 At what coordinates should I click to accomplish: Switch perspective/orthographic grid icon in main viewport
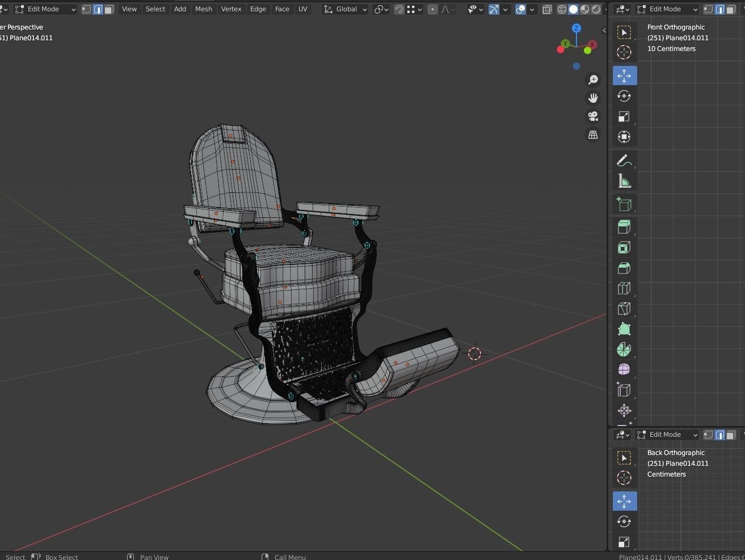(x=593, y=134)
